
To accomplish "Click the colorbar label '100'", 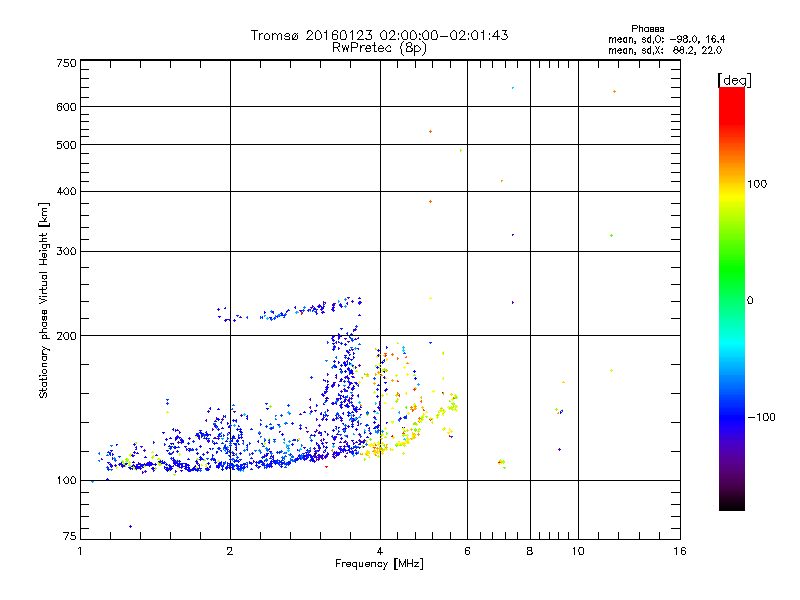I will pyautogui.click(x=757, y=184).
